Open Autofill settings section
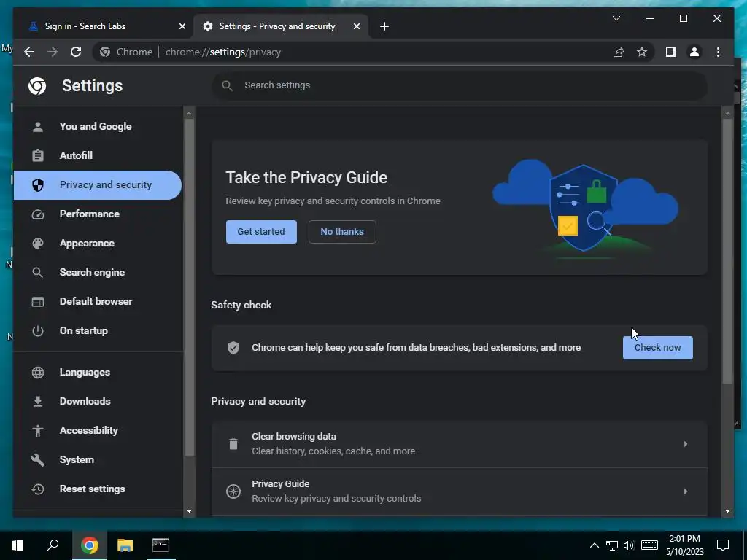The width and height of the screenshot is (747, 560). (x=98, y=155)
